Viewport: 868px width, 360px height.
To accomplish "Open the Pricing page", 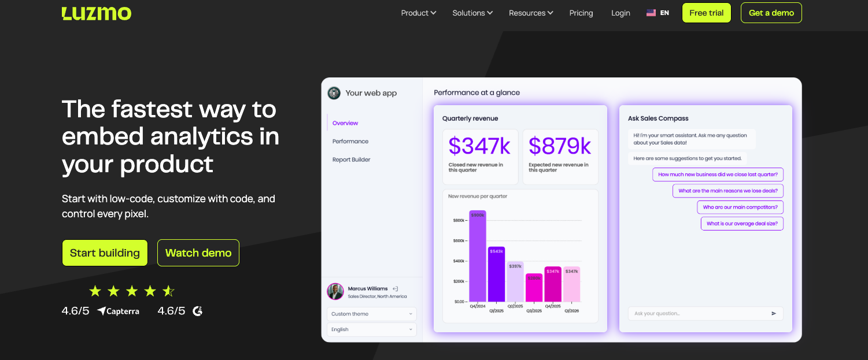I will coord(581,13).
